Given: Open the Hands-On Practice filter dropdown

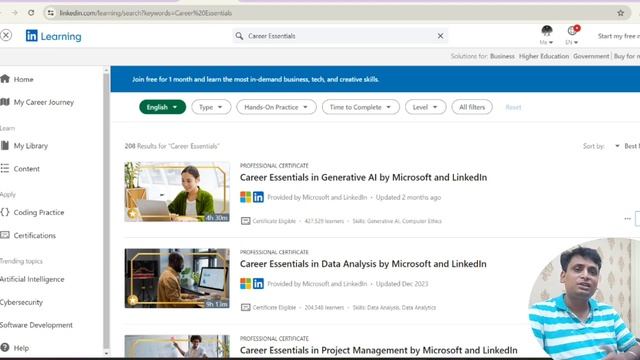Looking at the screenshot, I should pyautogui.click(x=276, y=107).
